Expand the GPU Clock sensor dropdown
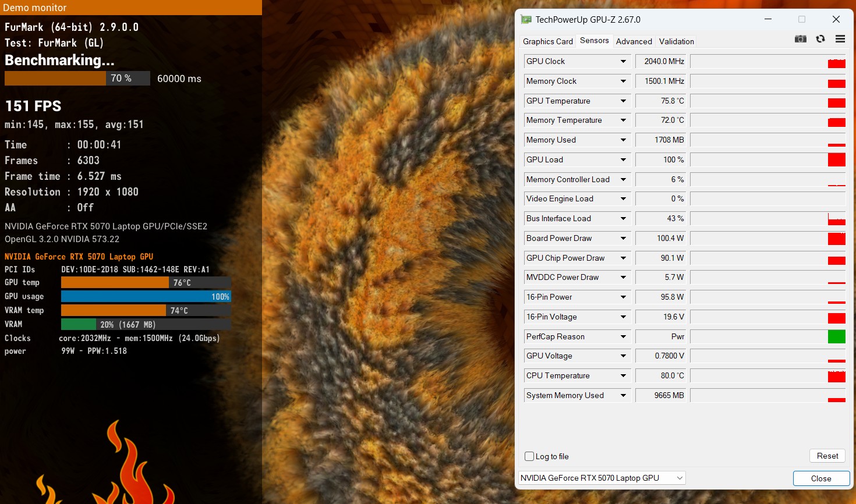Image resolution: width=856 pixels, height=504 pixels. click(x=623, y=62)
